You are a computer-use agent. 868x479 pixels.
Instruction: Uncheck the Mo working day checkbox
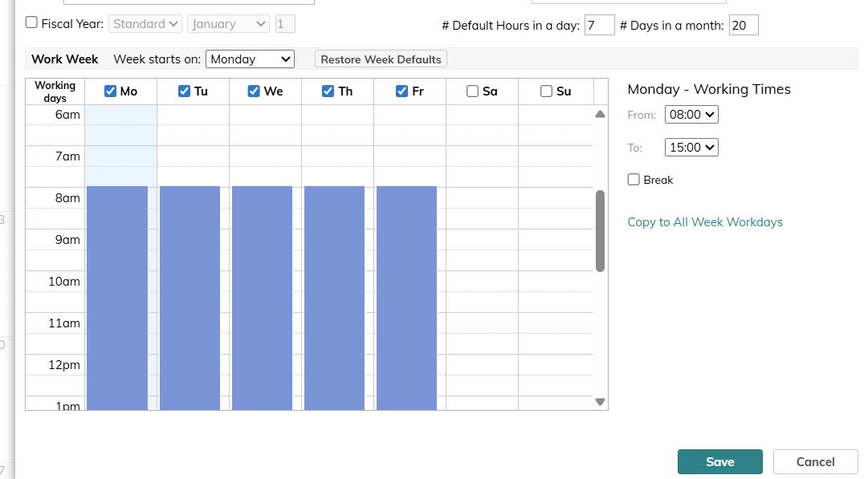coord(110,91)
